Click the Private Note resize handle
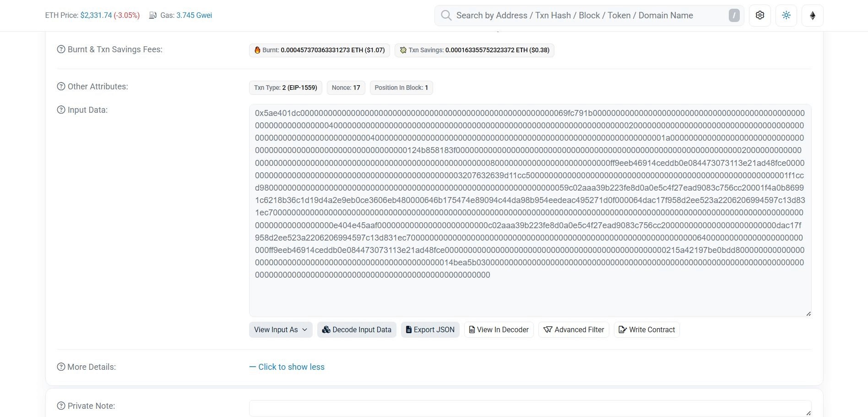Image resolution: width=868 pixels, height=417 pixels. tap(808, 413)
